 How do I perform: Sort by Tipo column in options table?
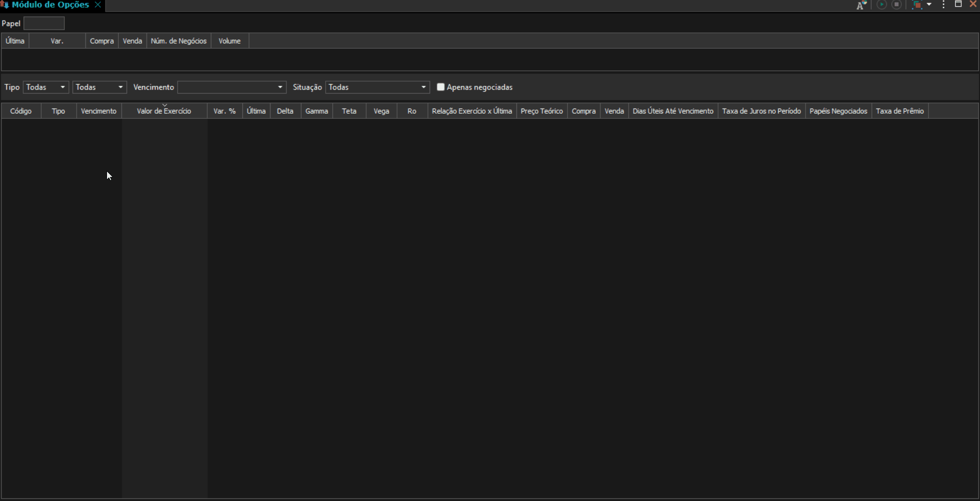tap(59, 111)
